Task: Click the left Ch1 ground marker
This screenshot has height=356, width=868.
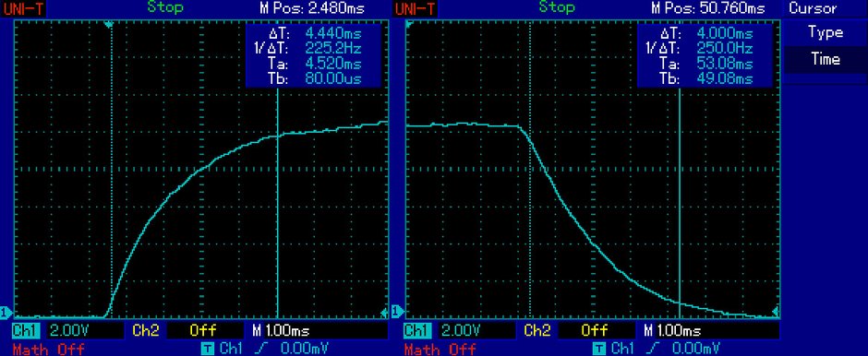Action: point(6,313)
